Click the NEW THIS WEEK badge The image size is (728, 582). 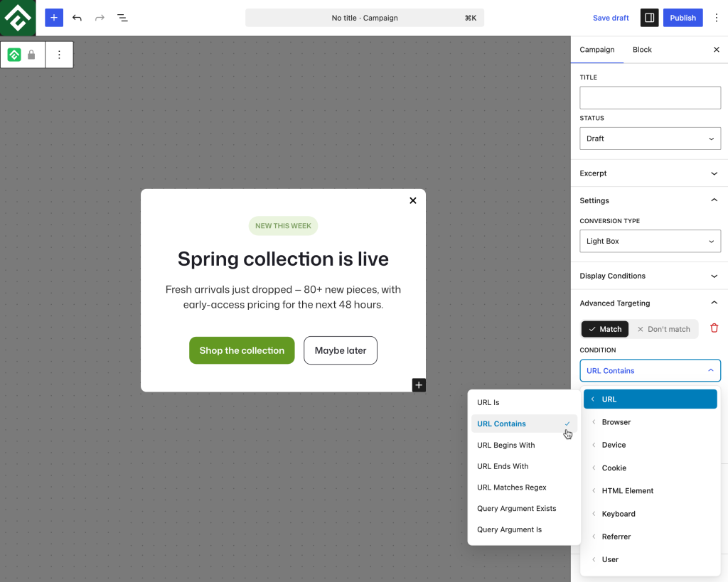point(283,225)
